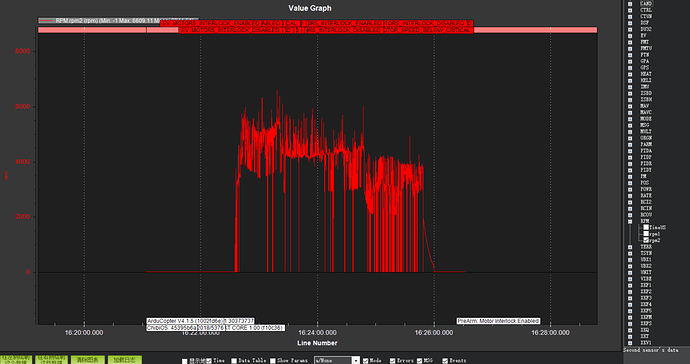
Task: Enable the Data Table checkbox
Action: click(x=234, y=360)
